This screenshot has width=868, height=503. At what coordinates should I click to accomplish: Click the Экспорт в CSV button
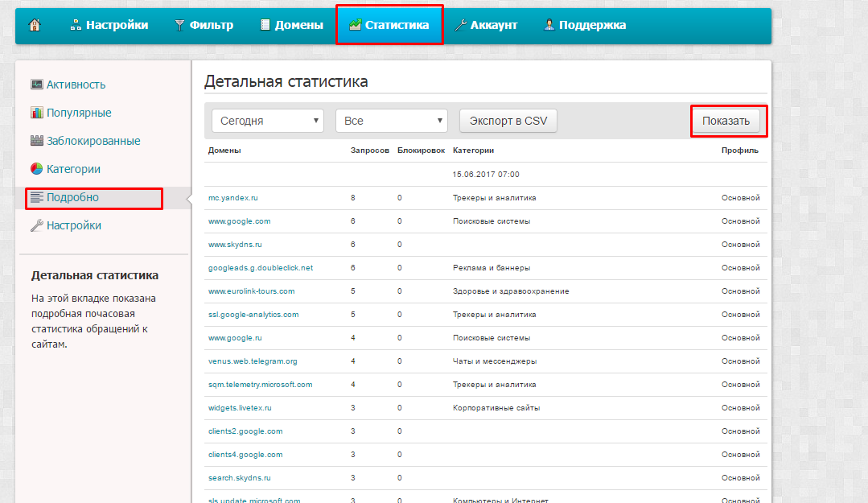508,121
